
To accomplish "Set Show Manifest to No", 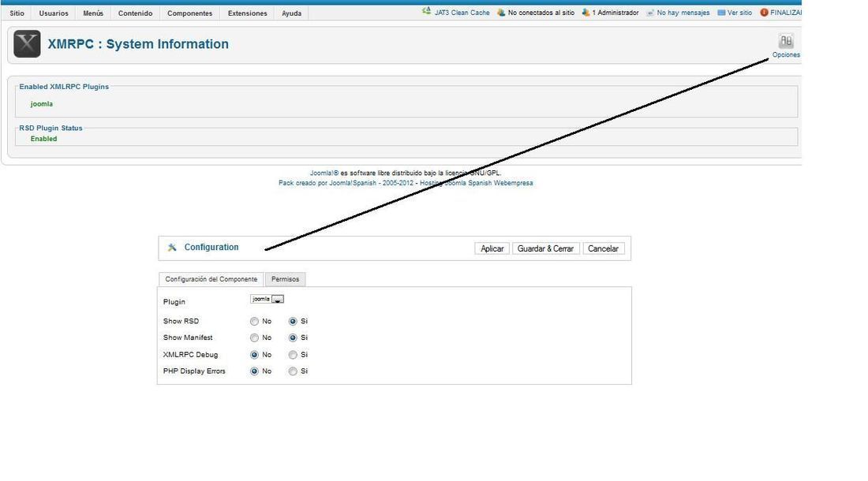I will pyautogui.click(x=254, y=337).
